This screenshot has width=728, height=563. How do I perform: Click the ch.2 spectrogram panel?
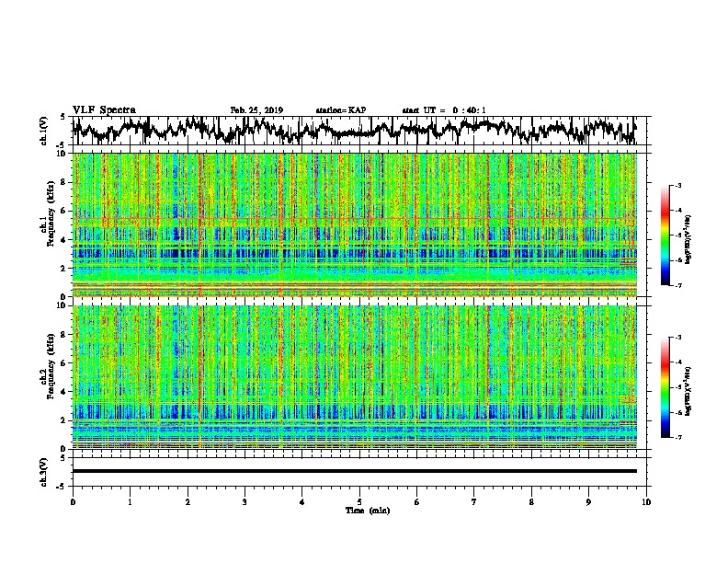pyautogui.click(x=355, y=377)
